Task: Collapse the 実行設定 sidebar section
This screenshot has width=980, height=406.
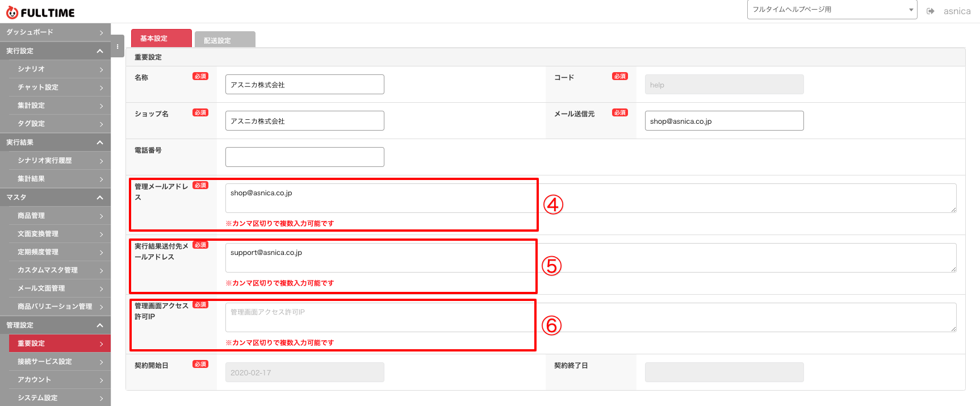Action: point(55,51)
